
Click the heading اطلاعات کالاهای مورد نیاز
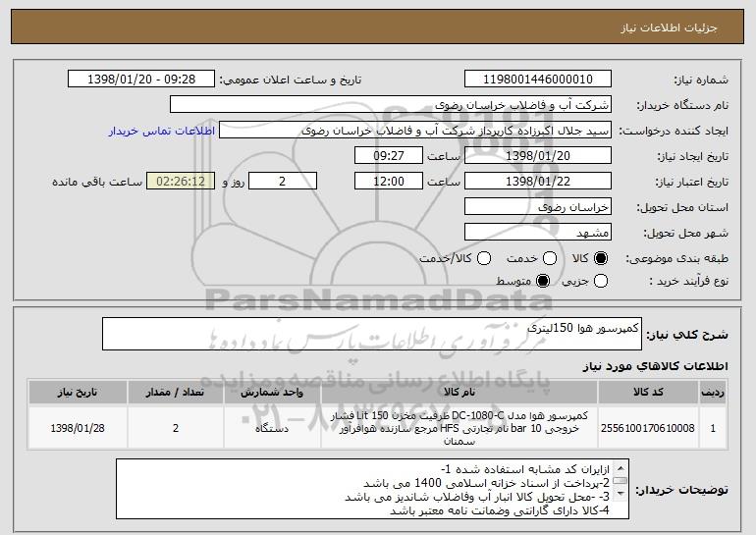click(655, 366)
